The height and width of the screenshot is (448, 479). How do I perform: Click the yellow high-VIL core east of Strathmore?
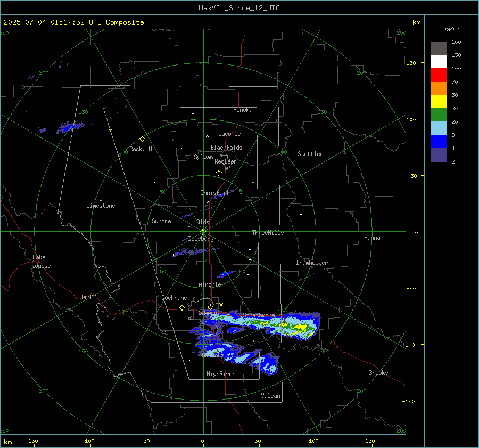(301, 327)
